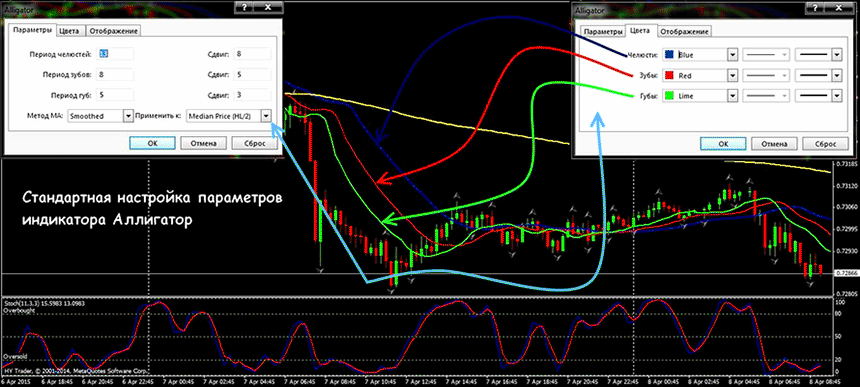Switch to Цвета tab in left dialog
This screenshot has height=387, width=860.
(71, 31)
